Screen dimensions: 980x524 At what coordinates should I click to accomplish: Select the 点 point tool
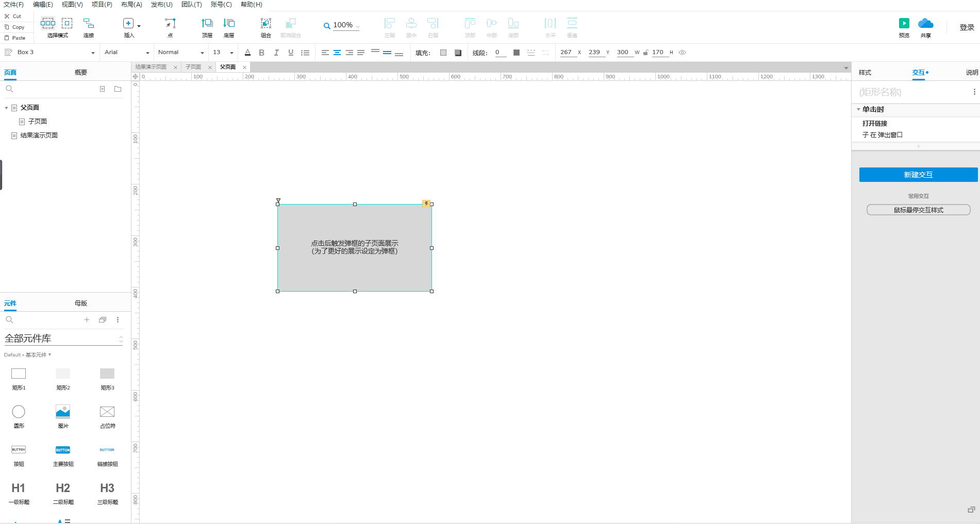pos(170,23)
